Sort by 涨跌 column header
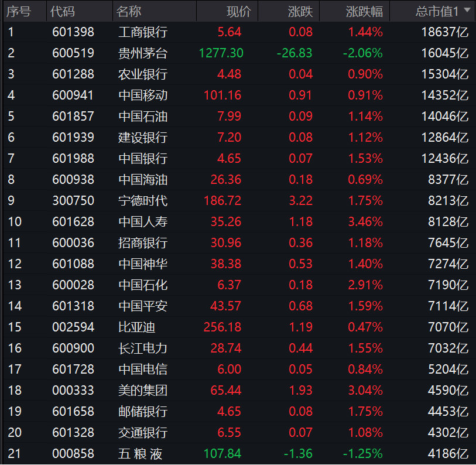Viewport: 476px width, 465px height. (x=300, y=12)
